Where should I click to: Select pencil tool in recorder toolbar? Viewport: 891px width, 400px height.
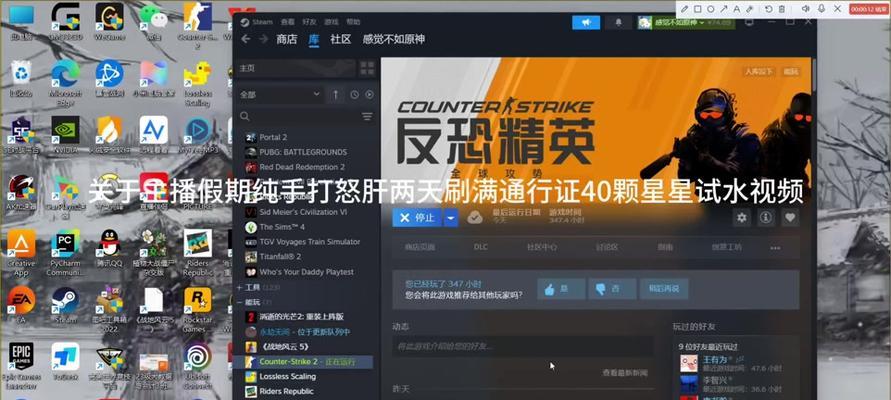click(684, 9)
